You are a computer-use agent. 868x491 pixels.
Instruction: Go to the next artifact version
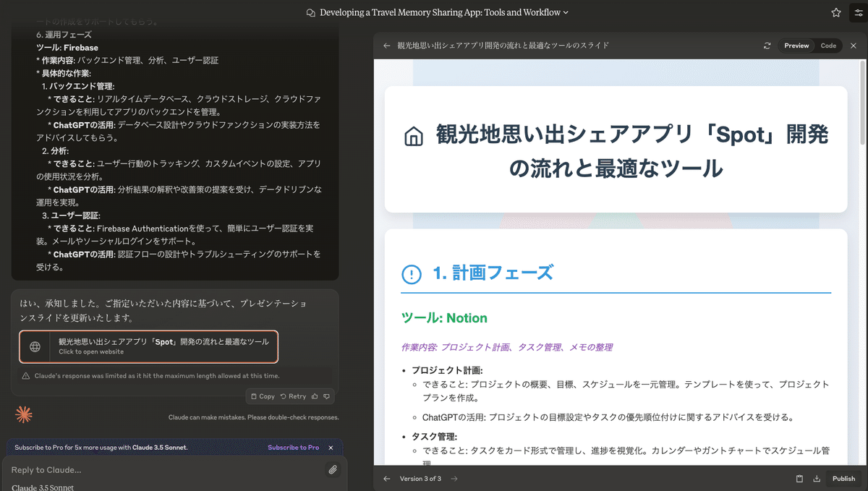coord(454,479)
